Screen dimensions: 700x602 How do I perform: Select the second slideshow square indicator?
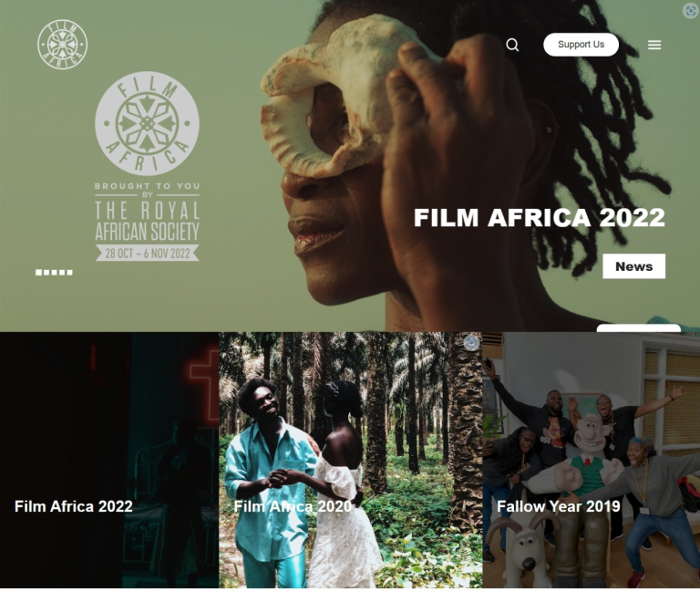pyautogui.click(x=46, y=273)
